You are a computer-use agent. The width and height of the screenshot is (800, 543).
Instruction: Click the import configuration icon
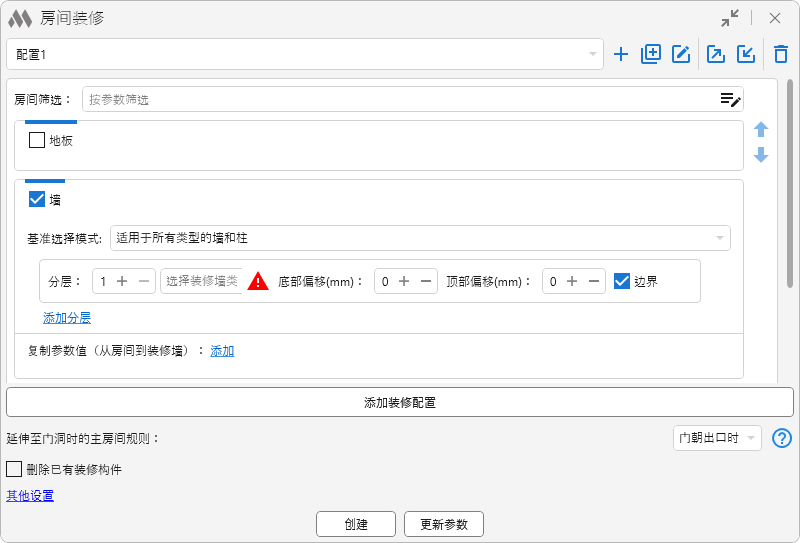pos(746,55)
